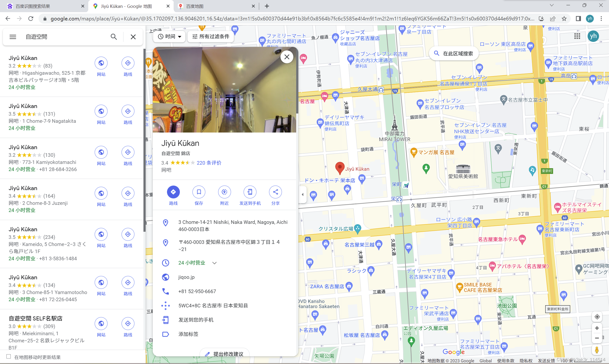This screenshot has width=609, height=364.
Task: Collapse the side panel with arrow handle
Action: tap(302, 195)
